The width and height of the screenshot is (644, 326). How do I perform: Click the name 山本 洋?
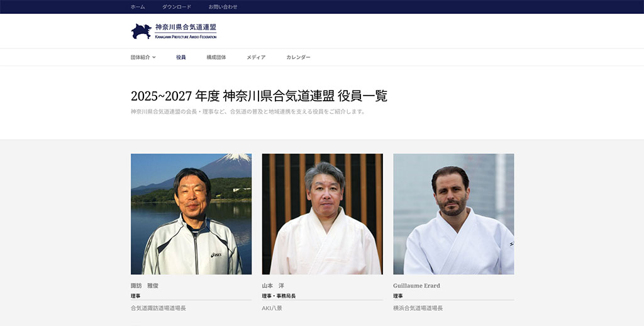pos(273,286)
